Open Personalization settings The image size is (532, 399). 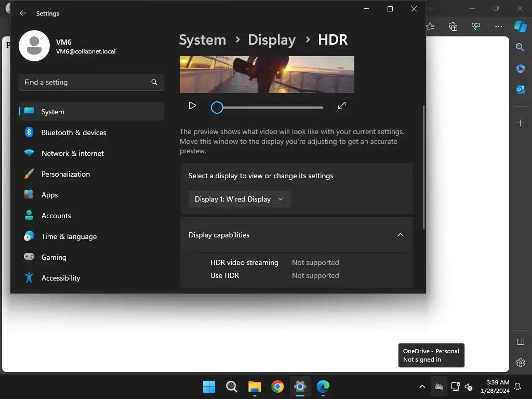pos(91,174)
